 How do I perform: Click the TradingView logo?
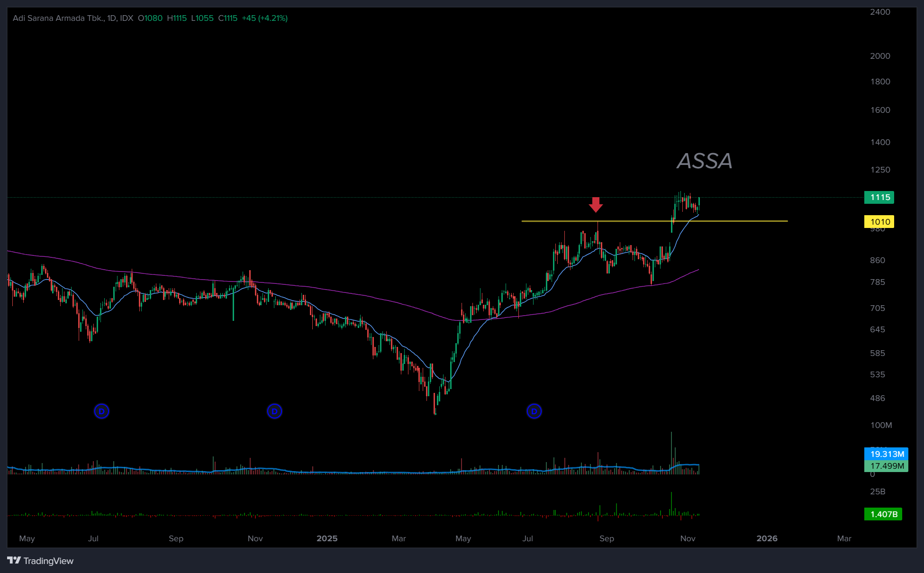pyautogui.click(x=40, y=561)
